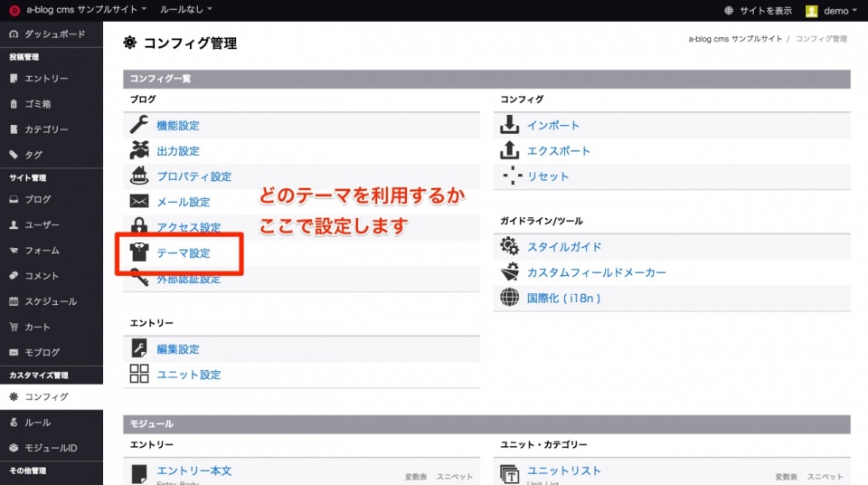Click the a-blog cms サンプルサイト breadcrumb

(735, 39)
